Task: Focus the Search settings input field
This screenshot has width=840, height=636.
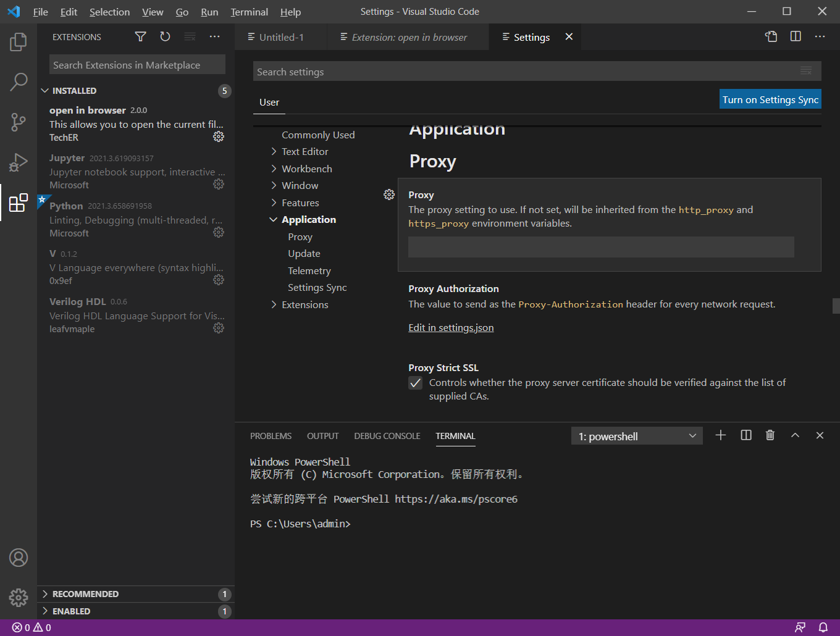Action: pyautogui.click(x=537, y=72)
